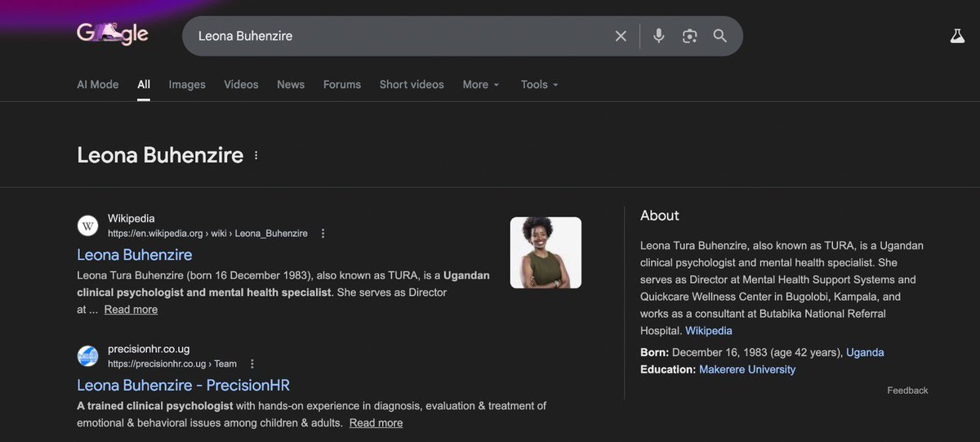Open Search Labs flask icon
The width and height of the screenshot is (980, 442).
tap(957, 36)
